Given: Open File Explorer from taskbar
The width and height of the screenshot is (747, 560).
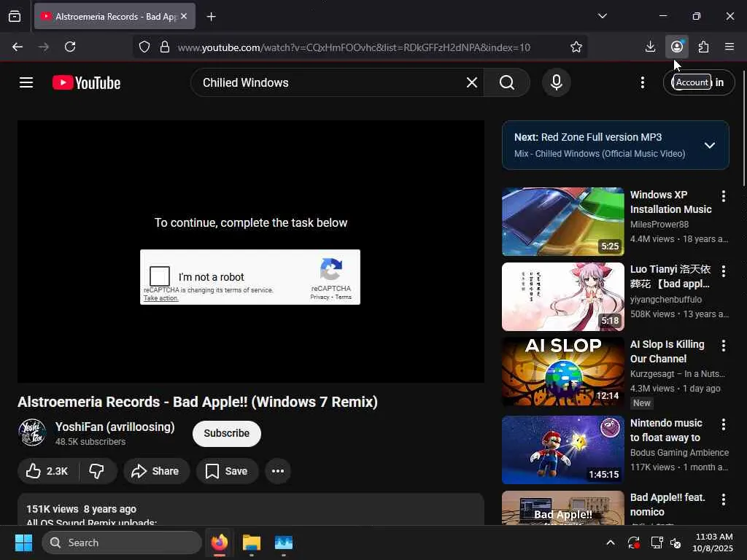Looking at the screenshot, I should click(x=251, y=542).
